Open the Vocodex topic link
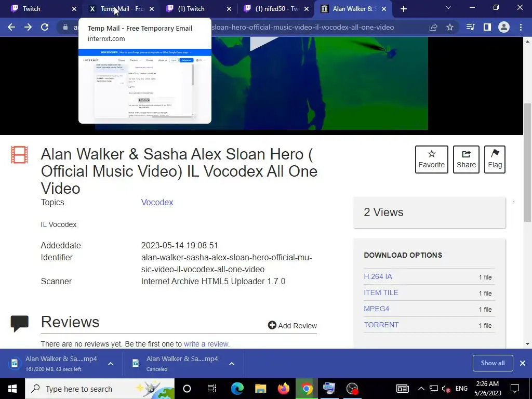Screen dimensions: 532x399 coord(157,202)
